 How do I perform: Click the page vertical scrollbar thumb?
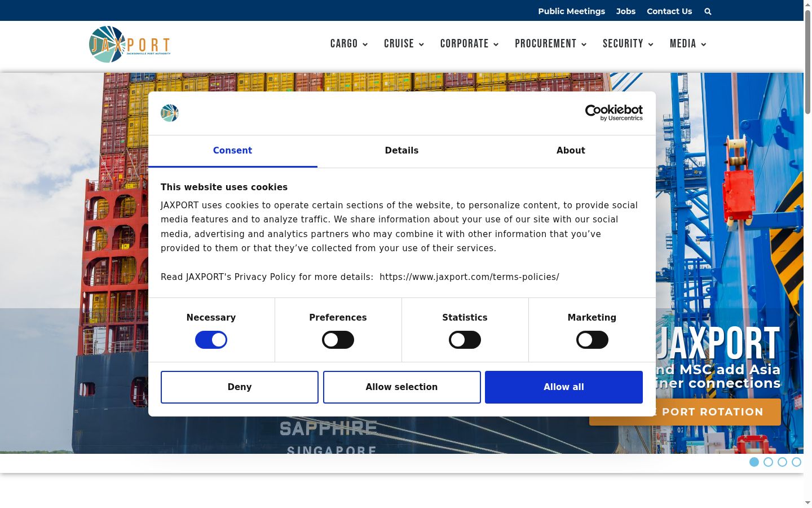tap(807, 62)
